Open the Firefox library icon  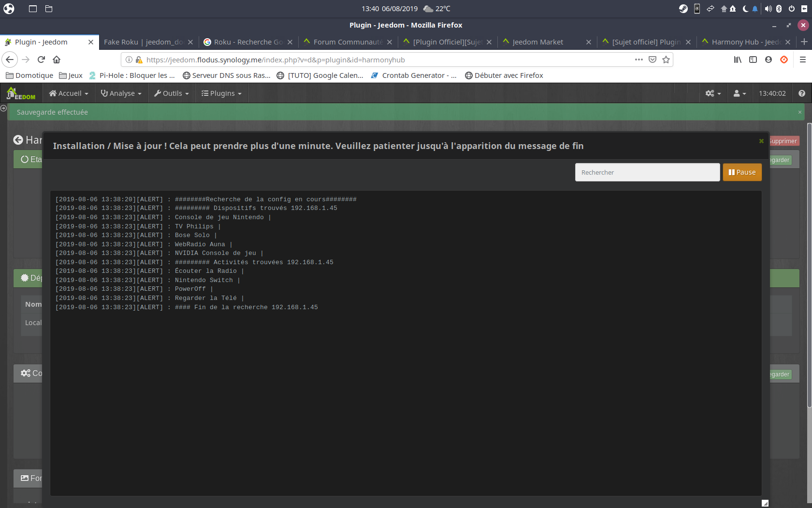[x=738, y=60]
